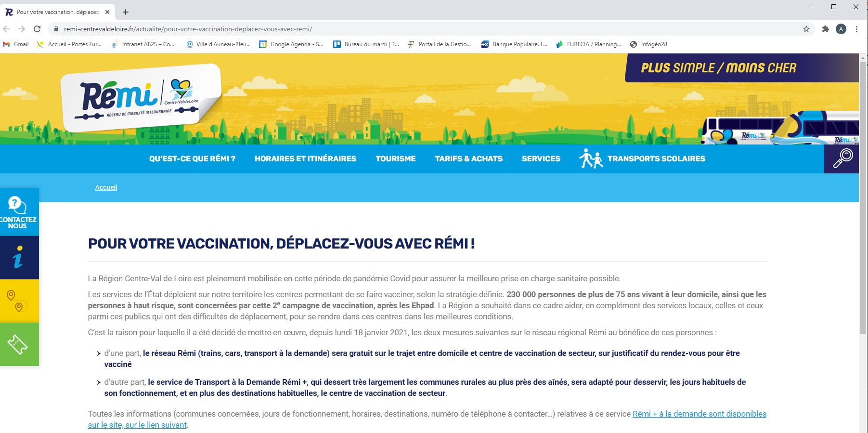
Task: Open the Gmail bookmark
Action: point(16,44)
